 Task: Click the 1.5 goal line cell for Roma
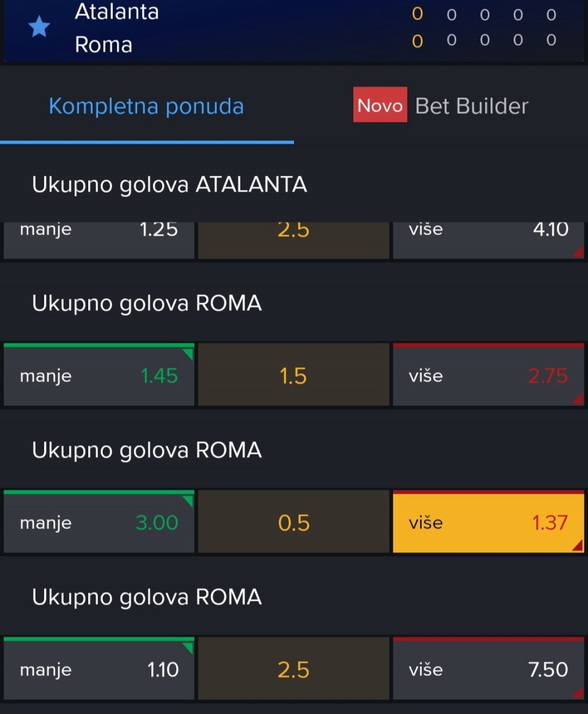(x=293, y=375)
